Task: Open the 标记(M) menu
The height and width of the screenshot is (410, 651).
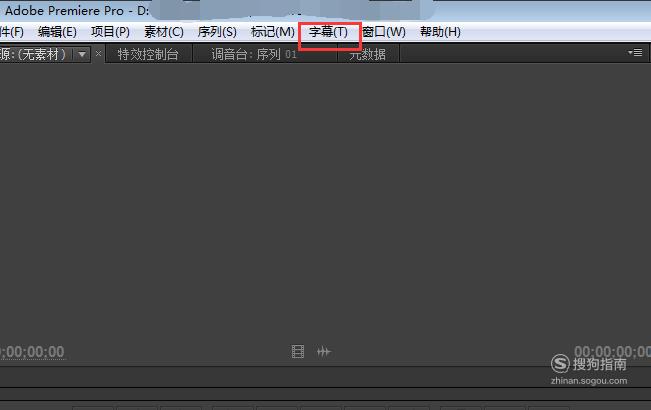Action: tap(272, 32)
